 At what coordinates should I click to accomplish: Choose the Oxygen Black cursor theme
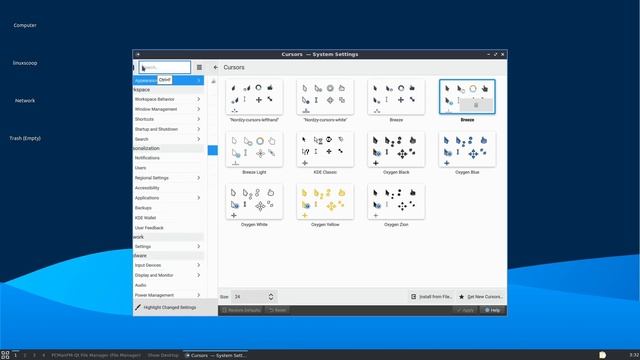pyautogui.click(x=396, y=149)
